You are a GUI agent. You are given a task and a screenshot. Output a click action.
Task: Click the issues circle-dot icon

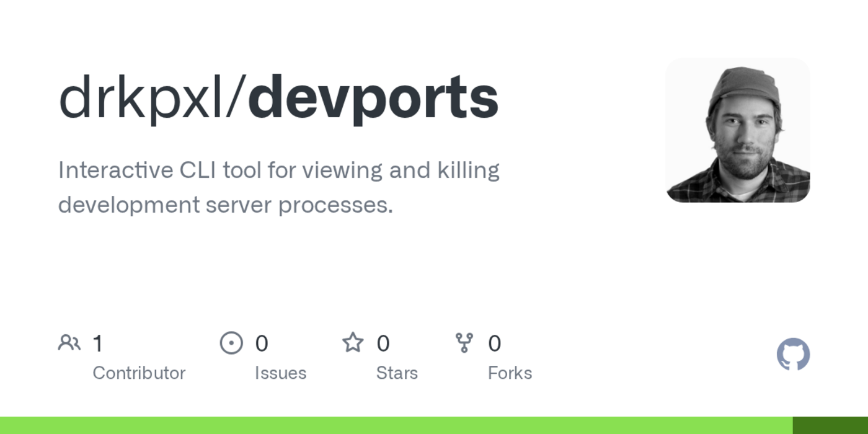[x=231, y=343]
